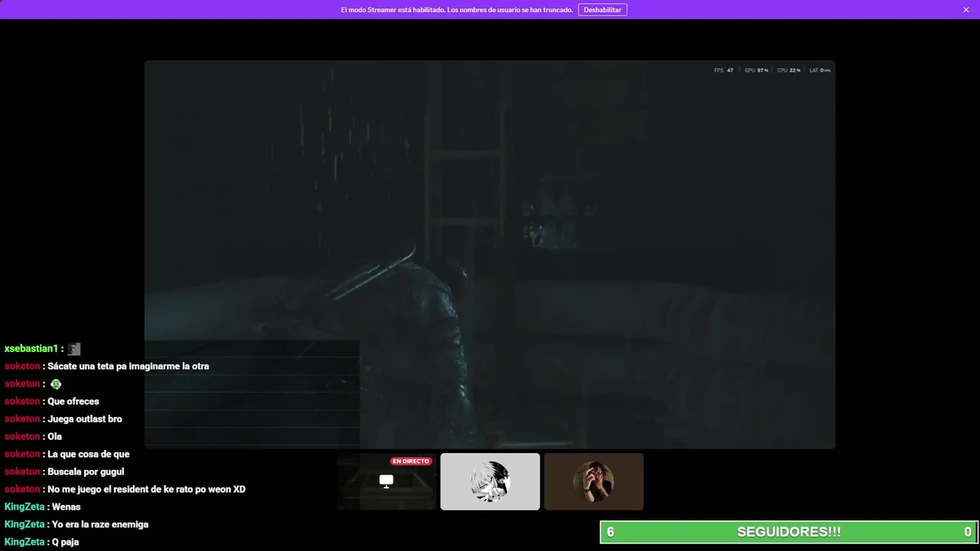Click soketon's name beside 'Juega outlast bro'
Screen dimensions: 980x551
click(x=22, y=419)
